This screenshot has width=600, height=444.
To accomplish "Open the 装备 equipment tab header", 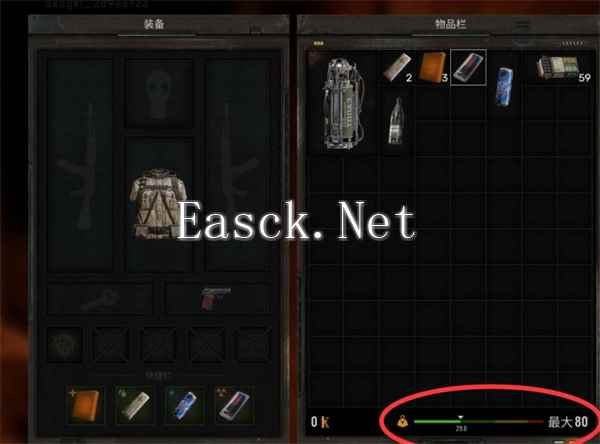I will point(155,24).
